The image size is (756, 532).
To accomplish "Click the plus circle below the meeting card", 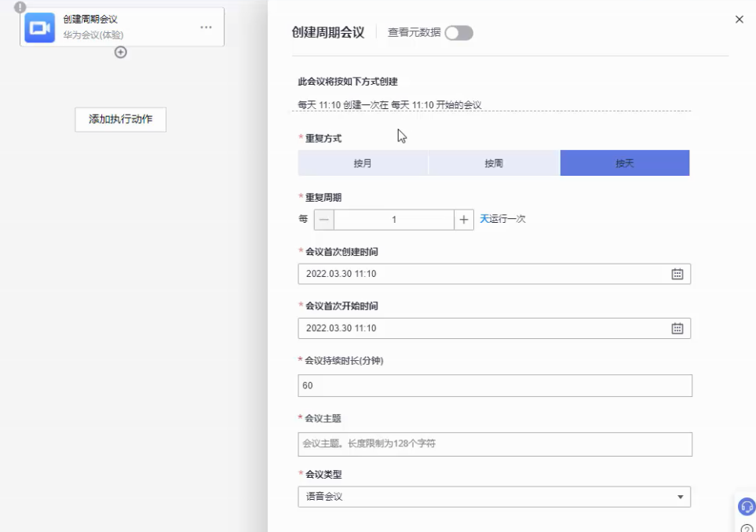I will coord(121,53).
